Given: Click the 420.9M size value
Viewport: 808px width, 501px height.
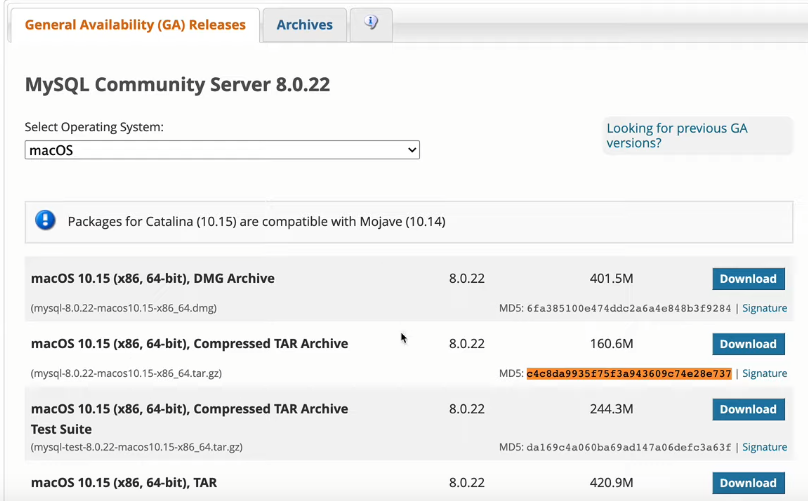Looking at the screenshot, I should click(611, 482).
